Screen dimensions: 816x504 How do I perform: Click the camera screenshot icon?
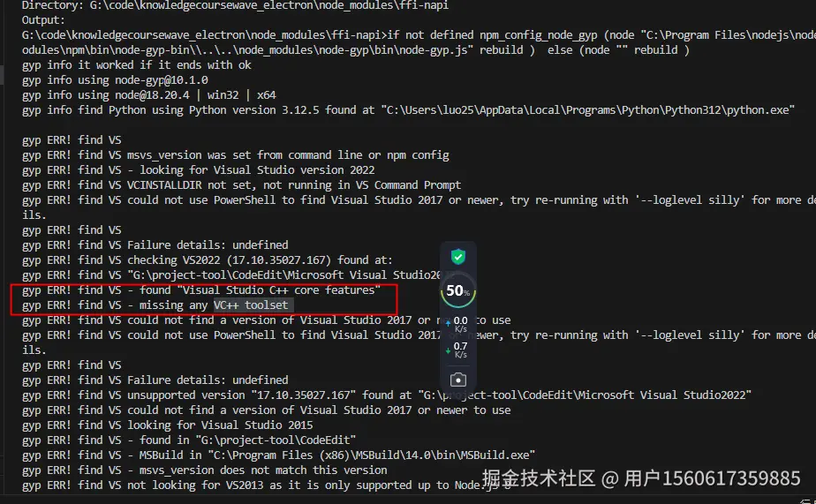point(458,380)
